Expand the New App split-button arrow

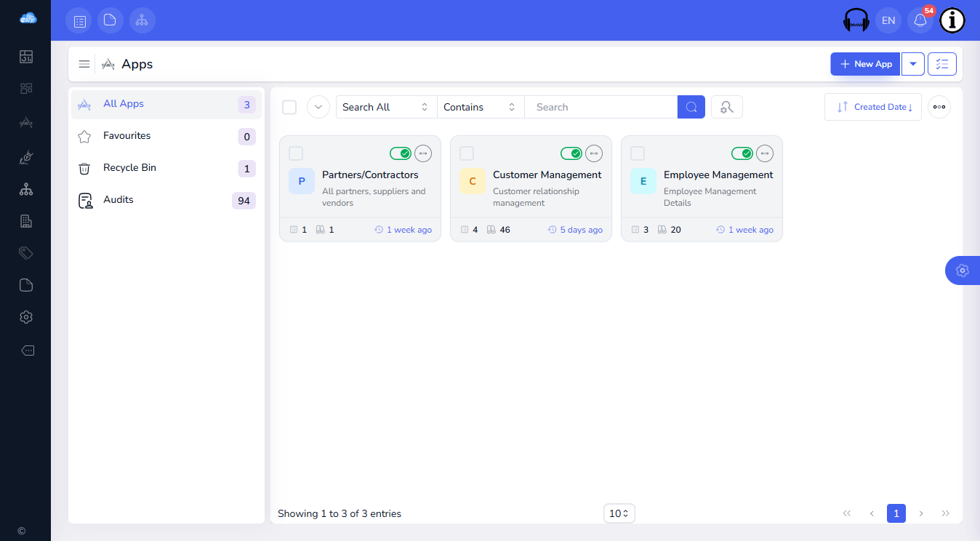point(913,64)
